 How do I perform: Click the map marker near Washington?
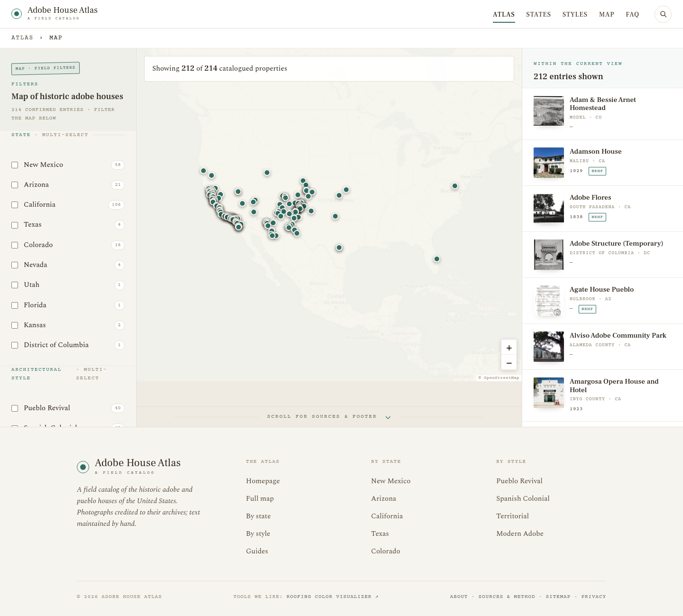click(455, 186)
